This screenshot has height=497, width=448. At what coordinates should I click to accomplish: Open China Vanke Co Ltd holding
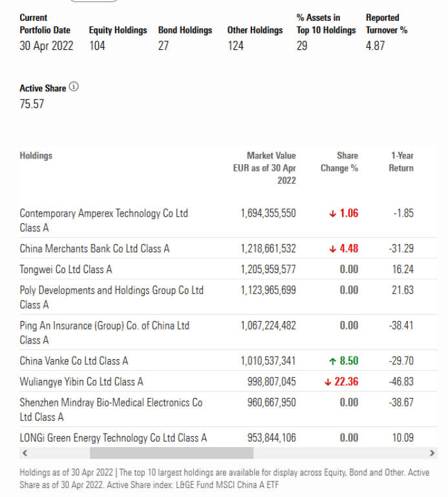point(74,361)
